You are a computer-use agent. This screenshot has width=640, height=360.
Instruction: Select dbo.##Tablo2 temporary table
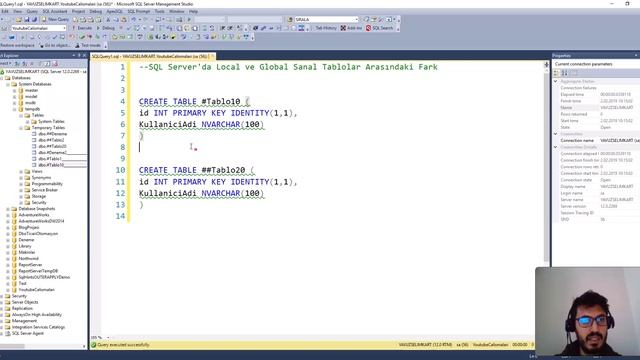pyautogui.click(x=51, y=140)
